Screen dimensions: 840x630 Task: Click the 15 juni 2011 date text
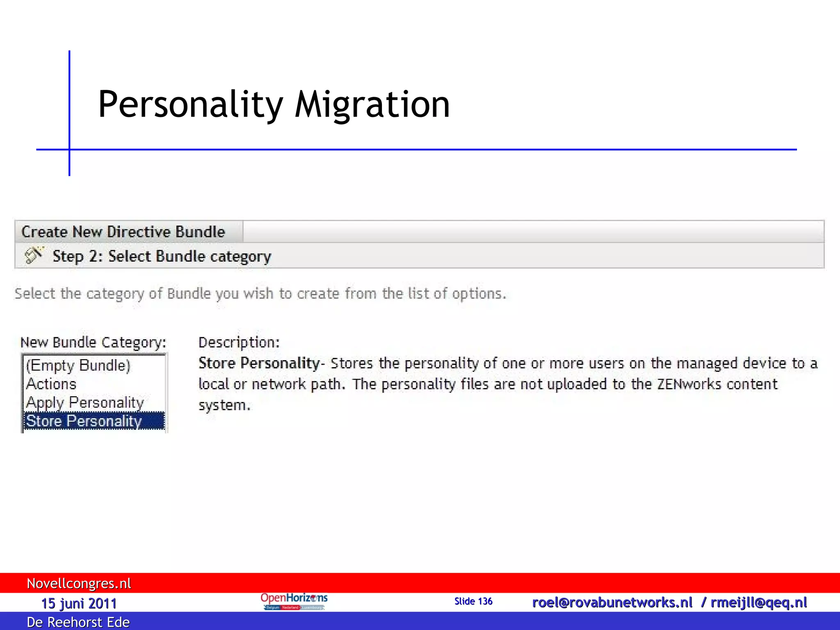[x=79, y=603]
